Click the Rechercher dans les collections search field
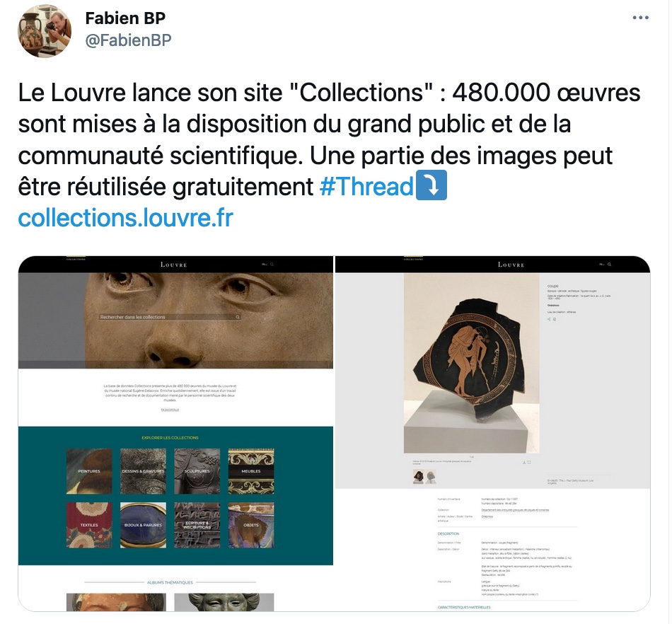The width and height of the screenshot is (672, 624). point(170,317)
